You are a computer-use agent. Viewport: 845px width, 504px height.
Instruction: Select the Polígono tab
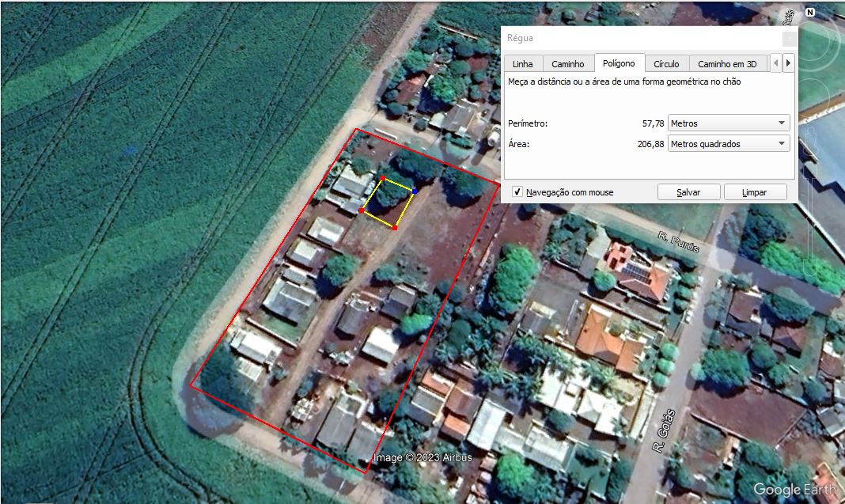[x=620, y=63]
